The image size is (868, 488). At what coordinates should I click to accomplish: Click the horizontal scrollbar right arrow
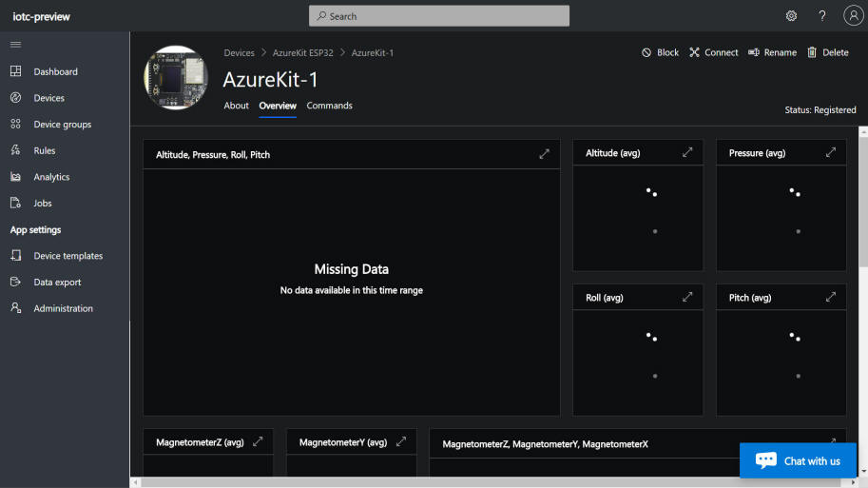click(x=853, y=482)
